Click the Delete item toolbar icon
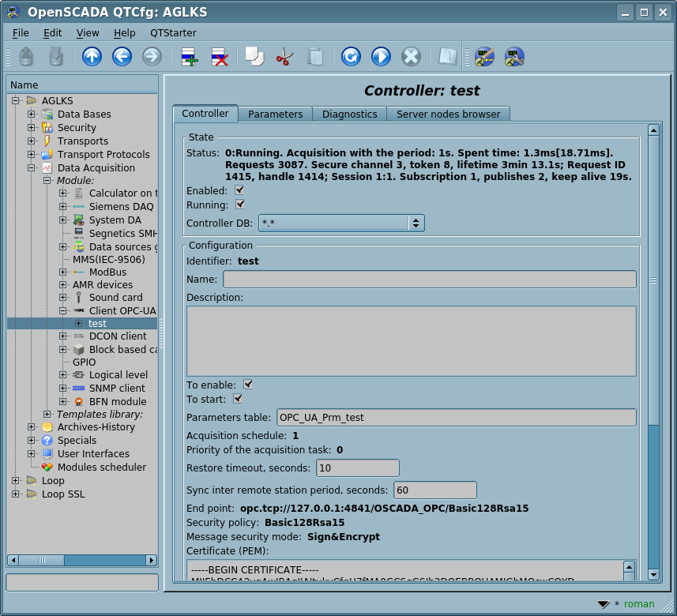The height and width of the screenshot is (616, 677). click(x=220, y=57)
